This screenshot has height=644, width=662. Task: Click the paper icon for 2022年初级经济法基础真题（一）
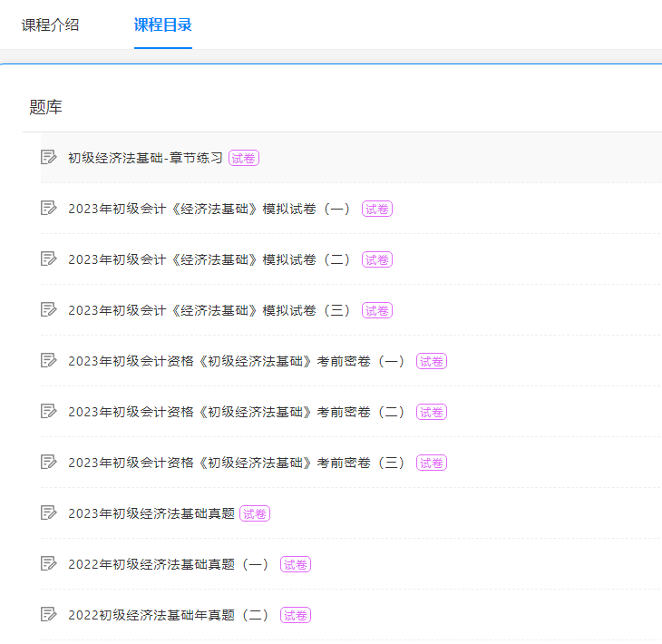click(49, 563)
